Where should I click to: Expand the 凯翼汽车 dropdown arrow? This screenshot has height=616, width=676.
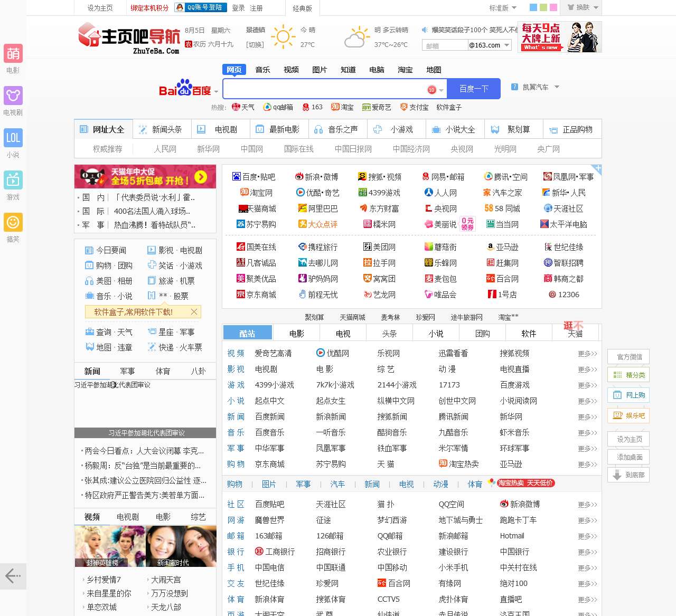point(557,87)
